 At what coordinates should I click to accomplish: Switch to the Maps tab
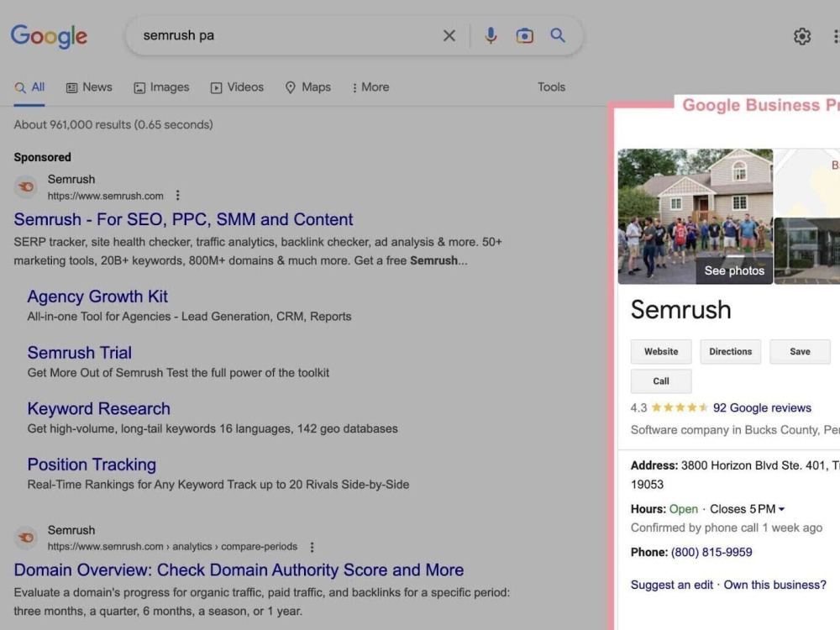(x=308, y=87)
